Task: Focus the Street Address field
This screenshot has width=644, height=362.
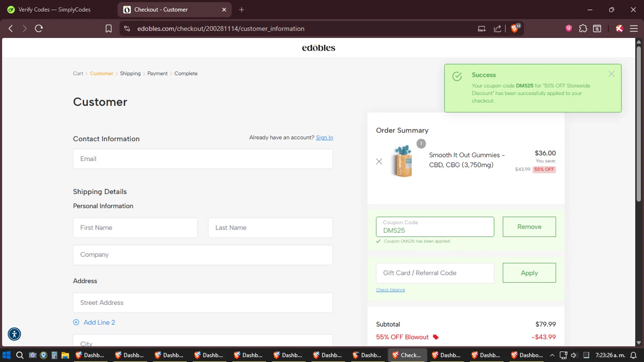Action: (203, 303)
